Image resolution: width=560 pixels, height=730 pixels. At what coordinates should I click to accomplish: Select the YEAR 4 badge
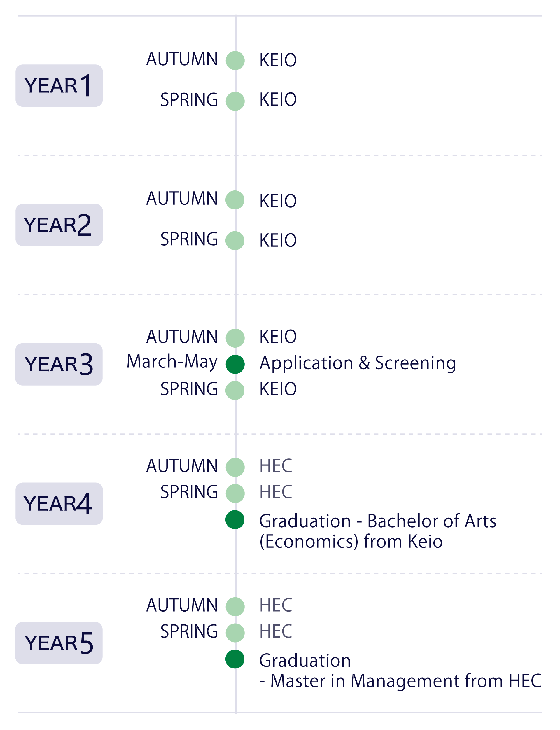pyautogui.click(x=59, y=504)
